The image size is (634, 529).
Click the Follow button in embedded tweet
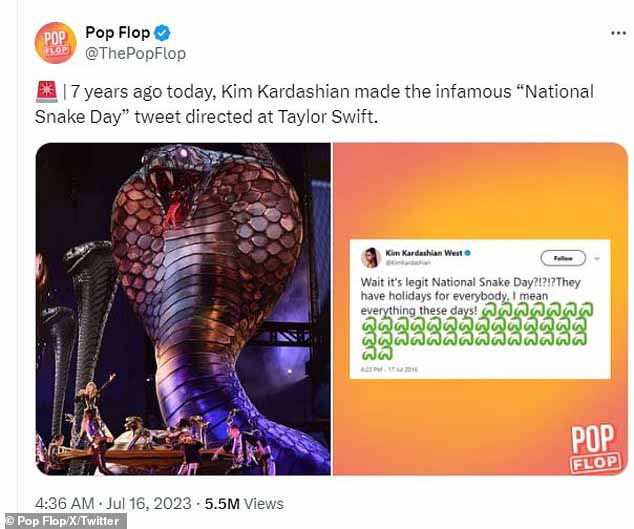click(x=563, y=258)
